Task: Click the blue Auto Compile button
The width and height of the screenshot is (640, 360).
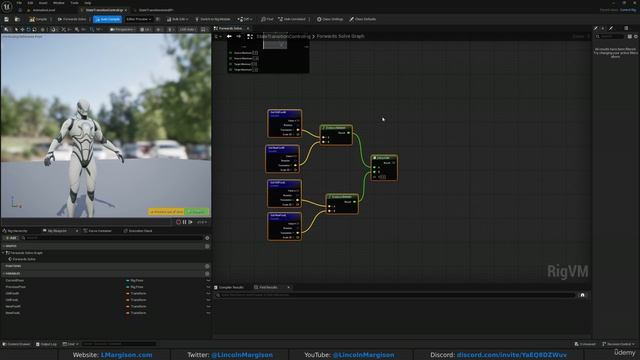Action: click(x=107, y=19)
